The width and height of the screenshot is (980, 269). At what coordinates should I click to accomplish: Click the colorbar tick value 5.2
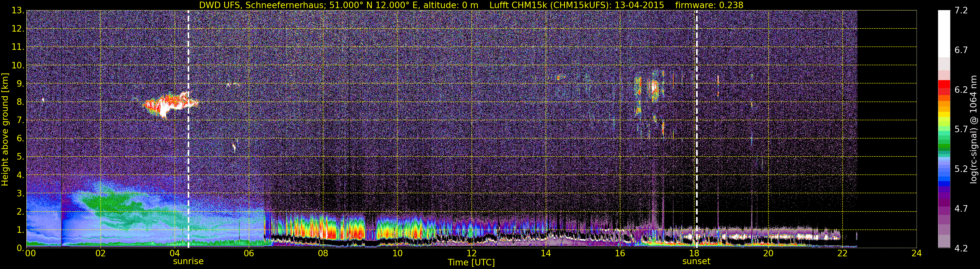tap(961, 169)
